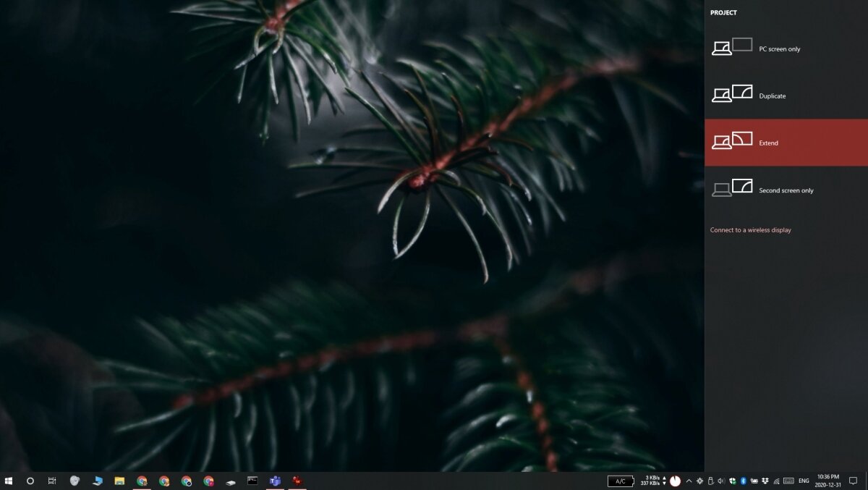868x490 pixels.
Task: Expand hidden icons with the tray chevron
Action: (x=689, y=481)
